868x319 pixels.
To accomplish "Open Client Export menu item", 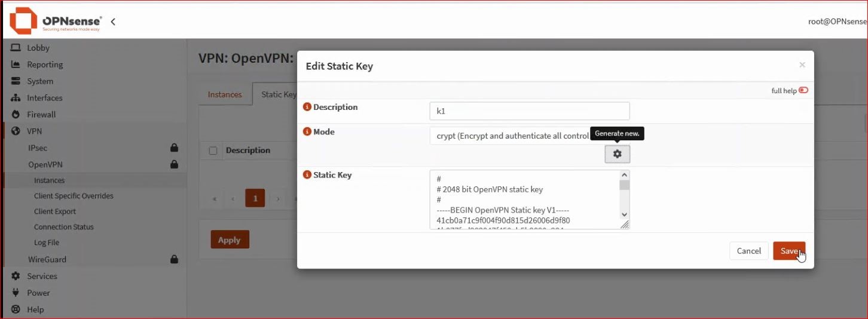I will [x=55, y=211].
